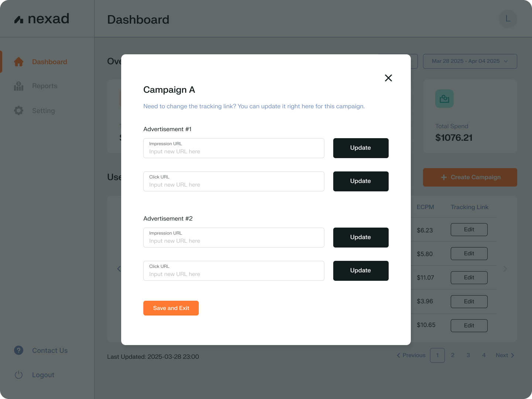The width and height of the screenshot is (532, 399).
Task: Open Reports in the sidebar menu
Action: pyautogui.click(x=45, y=86)
